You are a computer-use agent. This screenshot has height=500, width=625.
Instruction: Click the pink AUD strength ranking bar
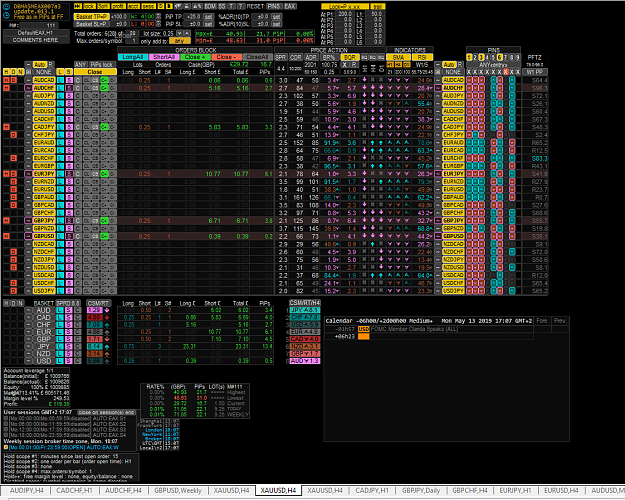[305, 361]
